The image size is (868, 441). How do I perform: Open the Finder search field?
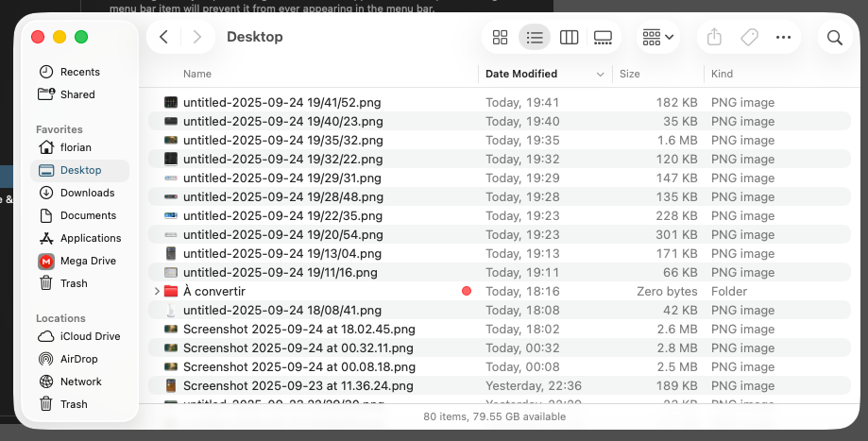point(834,38)
